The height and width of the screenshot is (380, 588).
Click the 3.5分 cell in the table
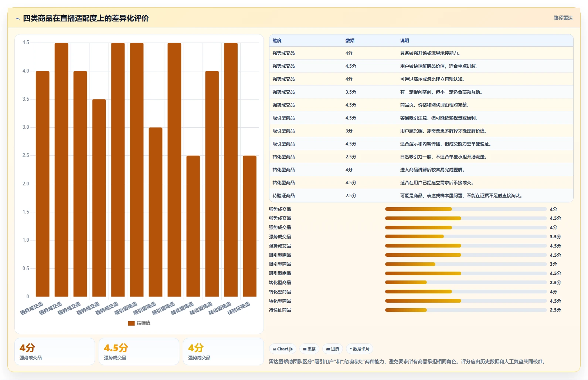[x=351, y=92]
